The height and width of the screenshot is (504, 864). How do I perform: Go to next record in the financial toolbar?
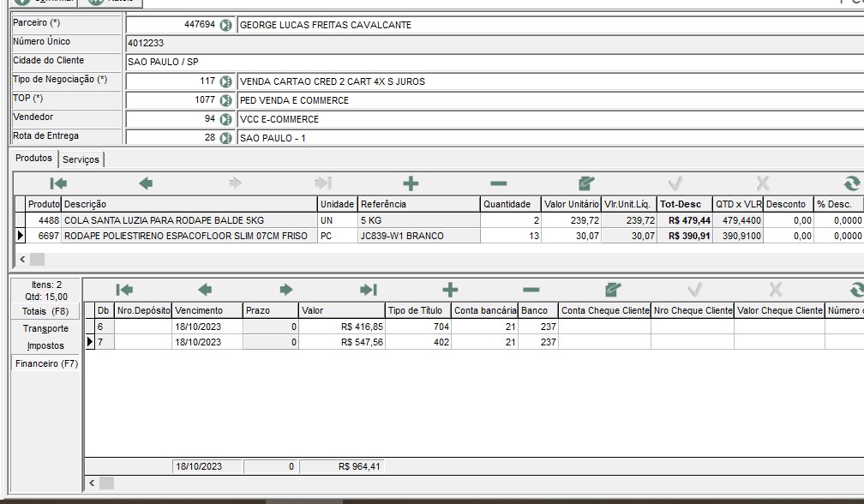(286, 290)
